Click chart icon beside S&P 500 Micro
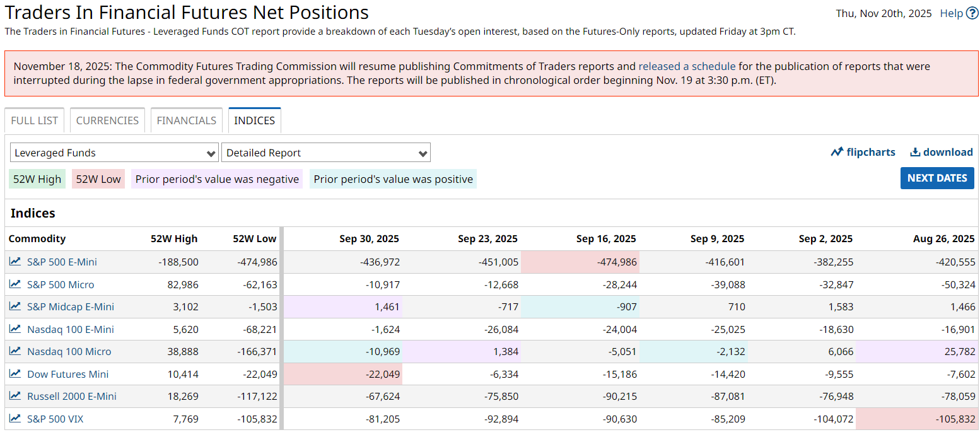 pos(15,284)
